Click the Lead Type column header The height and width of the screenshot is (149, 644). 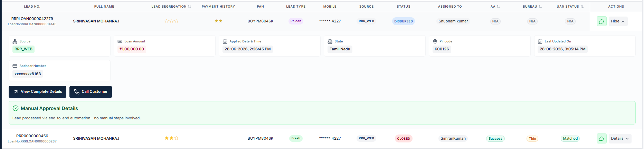pos(296,7)
